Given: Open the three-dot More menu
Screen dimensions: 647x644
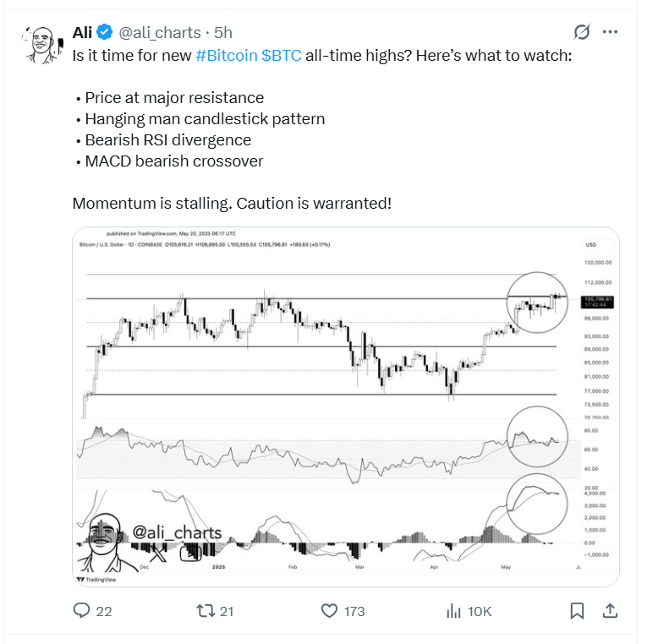Looking at the screenshot, I should (x=610, y=32).
